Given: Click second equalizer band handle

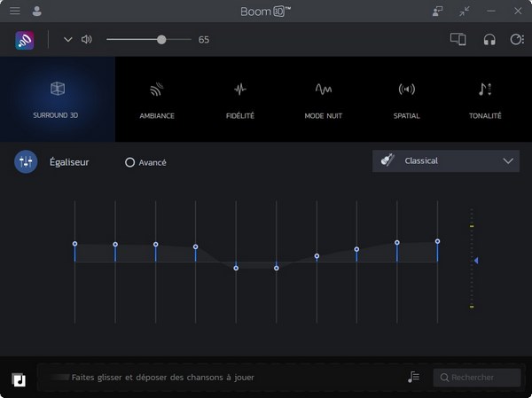Looking at the screenshot, I should pyautogui.click(x=115, y=245).
